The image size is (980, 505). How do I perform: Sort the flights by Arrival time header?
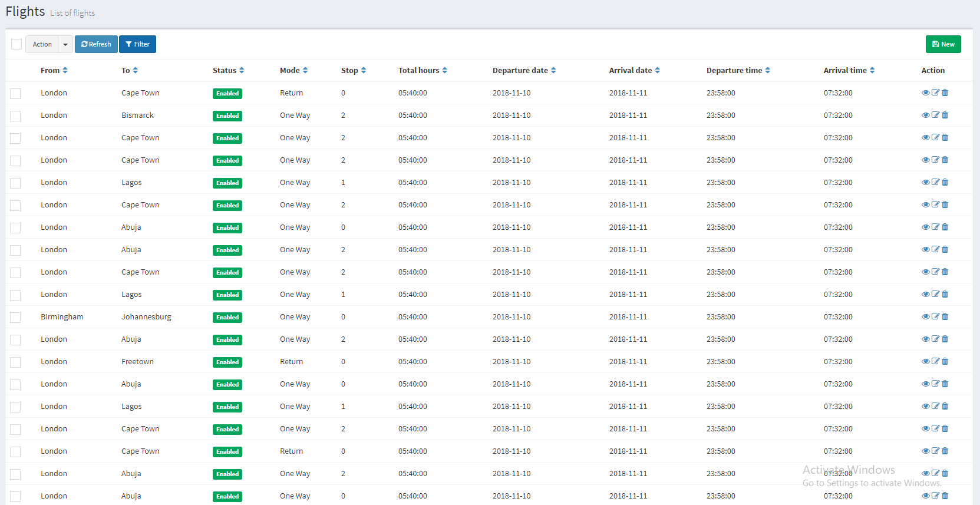tap(849, 71)
